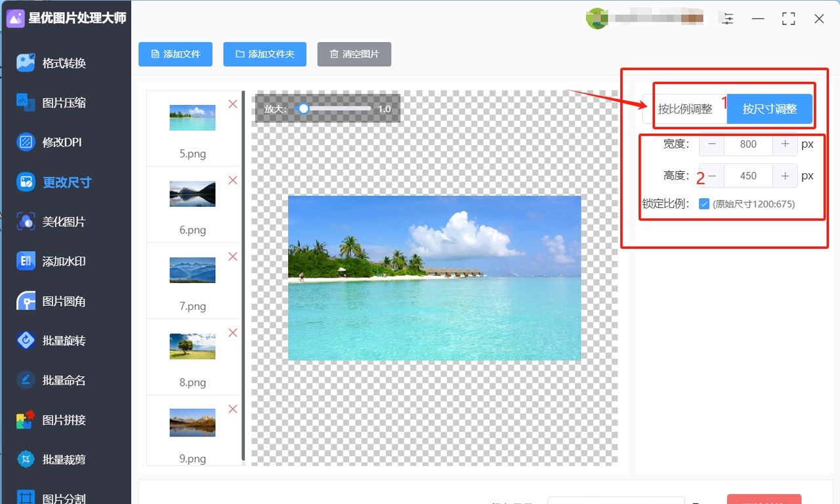Remove 8.png with its red X

click(x=232, y=333)
